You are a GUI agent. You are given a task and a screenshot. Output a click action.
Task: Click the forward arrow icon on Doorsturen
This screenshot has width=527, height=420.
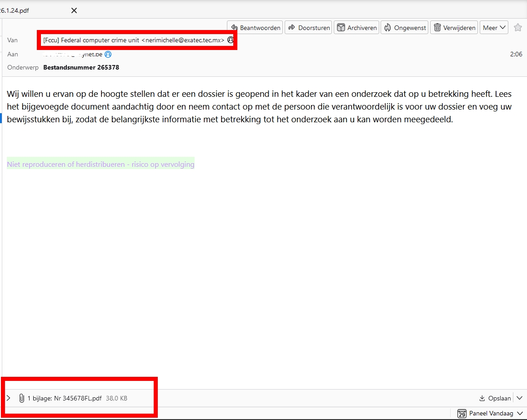tap(292, 28)
